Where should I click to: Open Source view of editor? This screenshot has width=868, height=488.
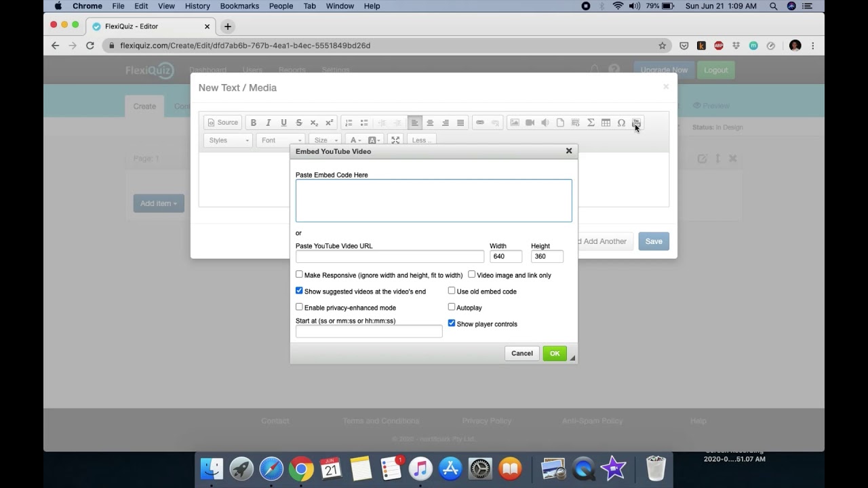pos(223,123)
